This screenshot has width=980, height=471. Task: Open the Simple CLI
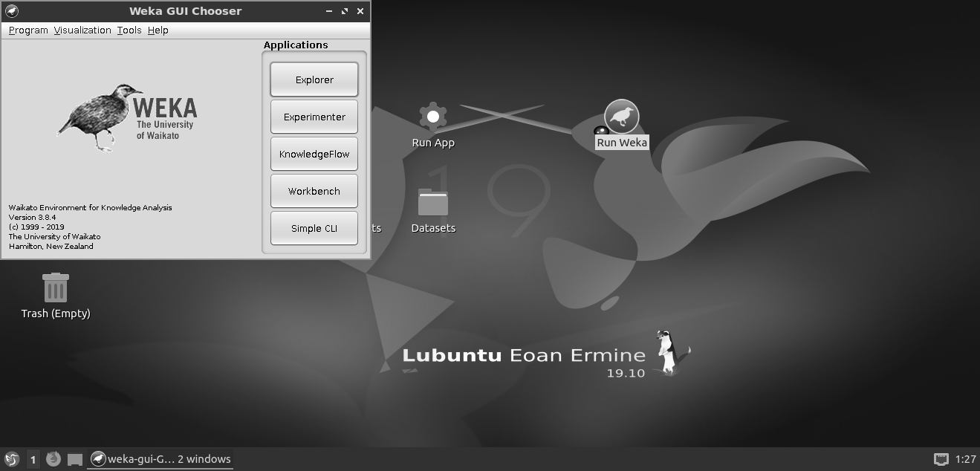coord(314,228)
